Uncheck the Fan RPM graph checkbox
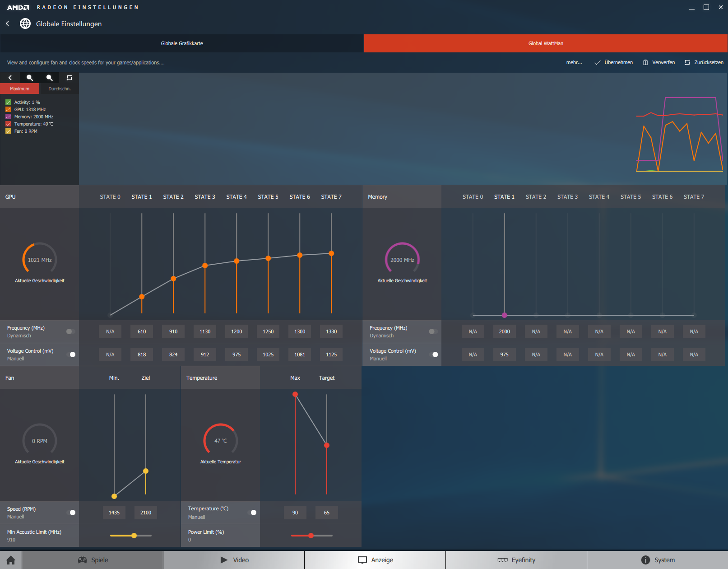728x569 pixels. 8,131
